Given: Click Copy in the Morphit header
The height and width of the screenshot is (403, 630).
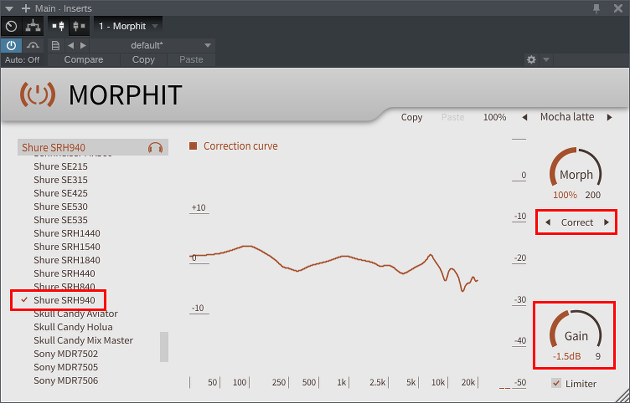Looking at the screenshot, I should tap(411, 117).
